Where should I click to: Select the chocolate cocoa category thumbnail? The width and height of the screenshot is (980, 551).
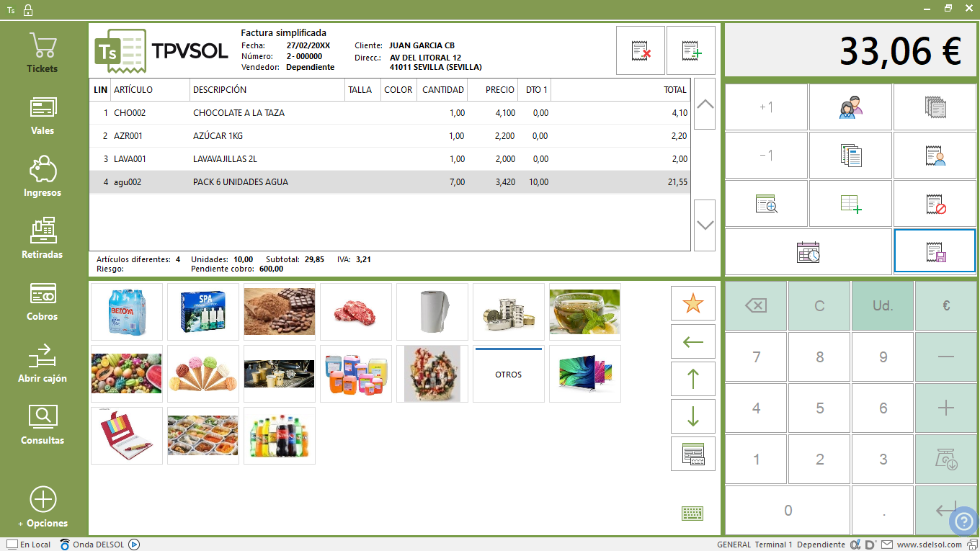coord(280,312)
